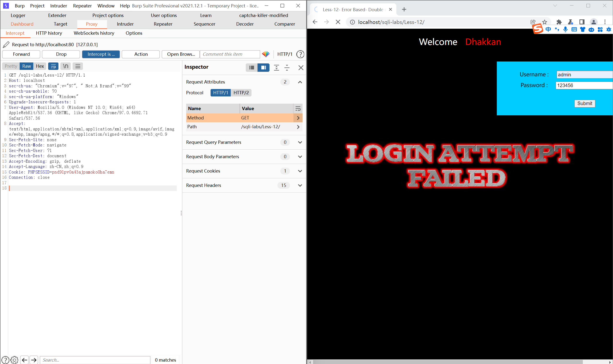The width and height of the screenshot is (613, 364).
Task: Stop loading the page in browser
Action: [x=338, y=22]
